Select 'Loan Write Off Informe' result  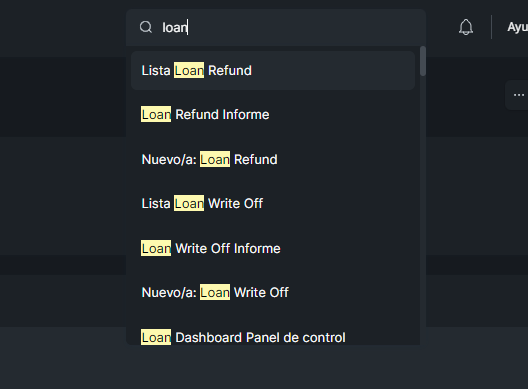pos(273,248)
